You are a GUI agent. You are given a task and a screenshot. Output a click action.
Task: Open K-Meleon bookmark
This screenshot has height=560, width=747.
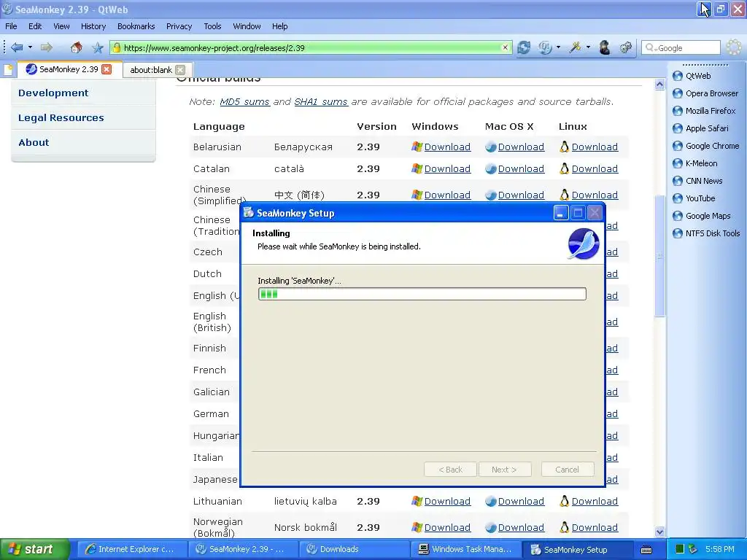point(701,163)
